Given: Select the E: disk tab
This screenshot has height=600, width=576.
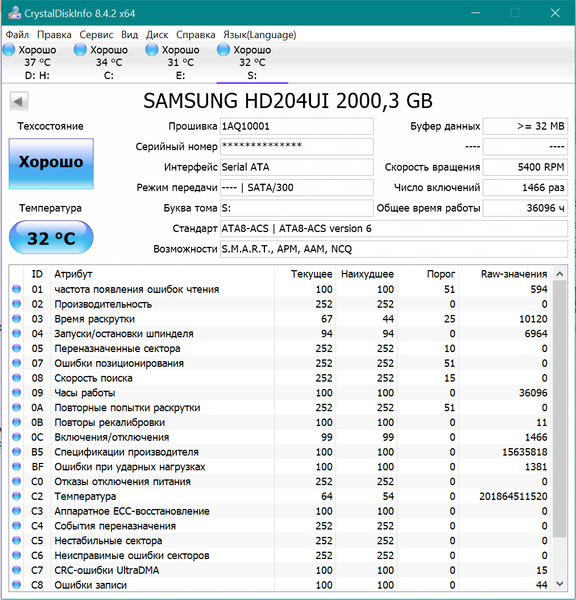Looking at the screenshot, I should coord(180,62).
